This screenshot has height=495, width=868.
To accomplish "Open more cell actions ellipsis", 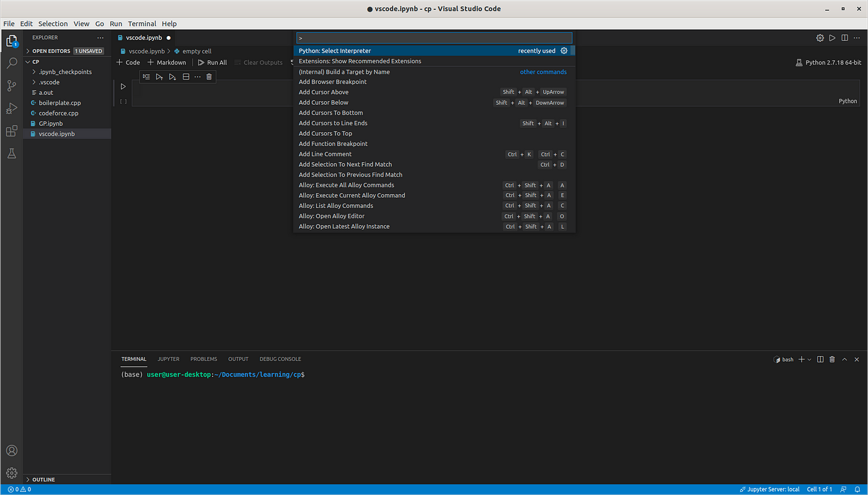I will tap(197, 77).
